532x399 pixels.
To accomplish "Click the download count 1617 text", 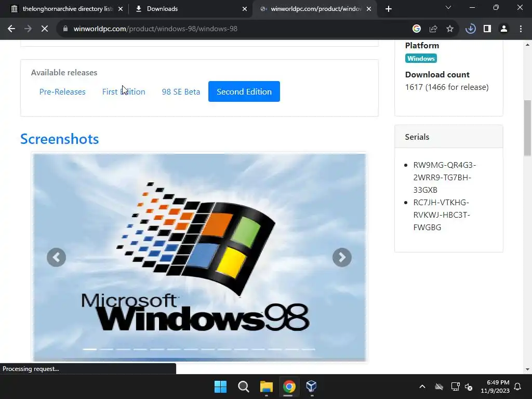I will (447, 87).
